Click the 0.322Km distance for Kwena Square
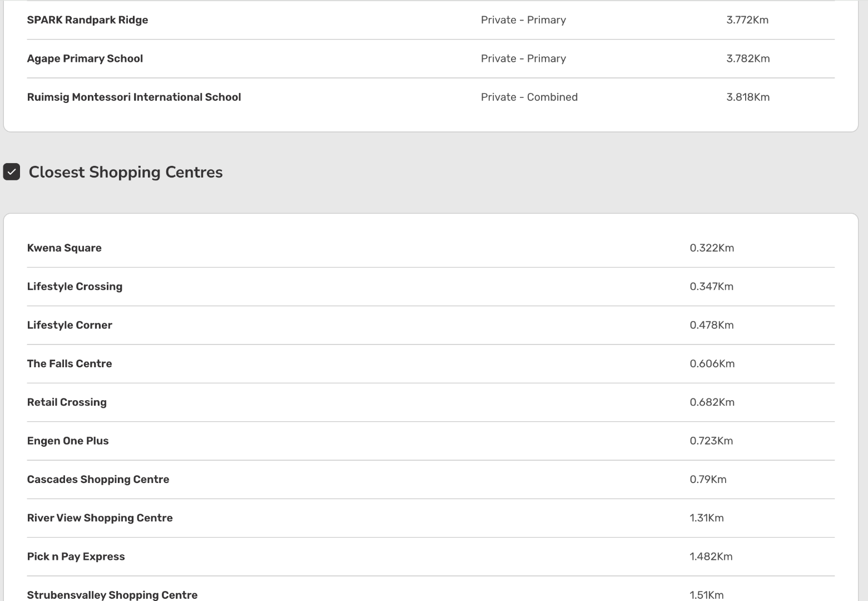This screenshot has height=601, width=868. (712, 248)
